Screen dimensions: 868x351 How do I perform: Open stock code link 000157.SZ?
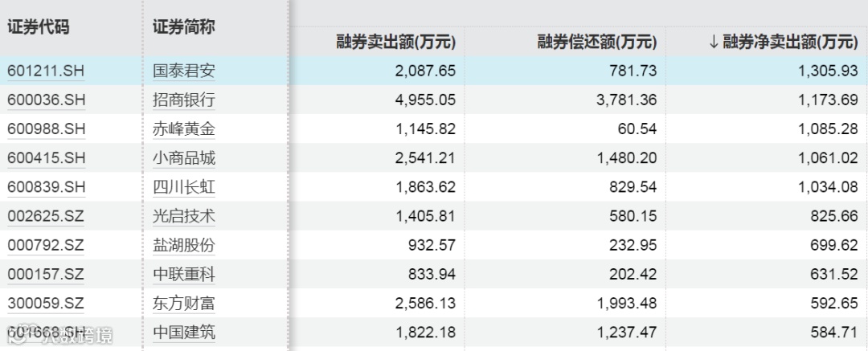point(46,274)
